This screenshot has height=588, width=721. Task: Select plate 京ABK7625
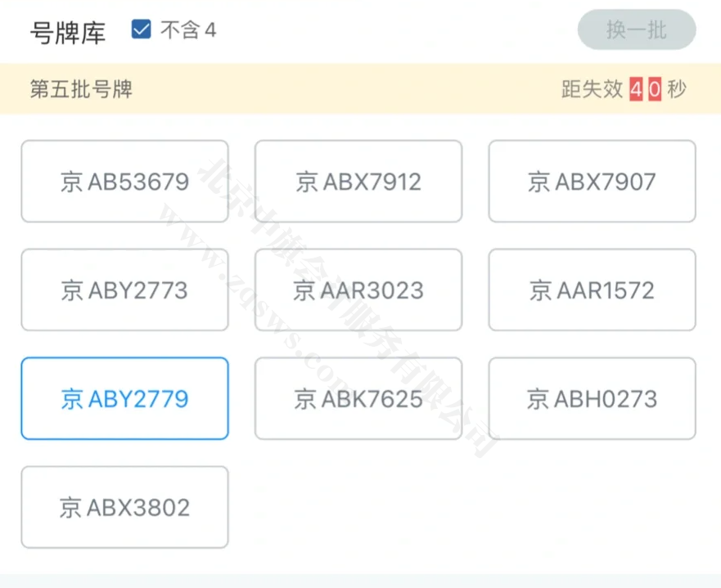pos(358,398)
